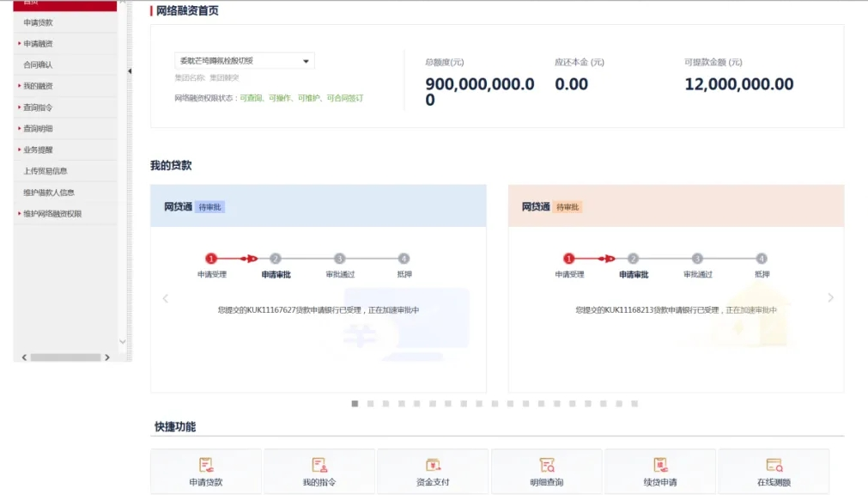Select the first (active) carousel page dot

(355, 404)
